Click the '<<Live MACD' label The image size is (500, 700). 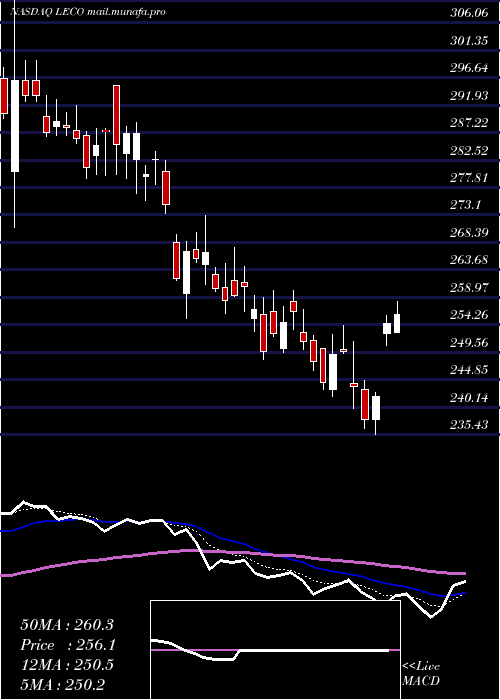[421, 673]
